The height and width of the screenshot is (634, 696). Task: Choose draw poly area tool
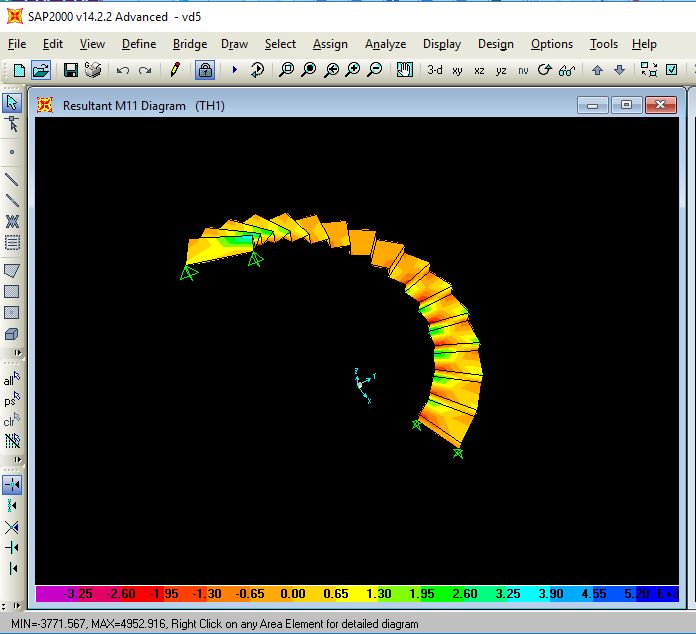(x=12, y=270)
